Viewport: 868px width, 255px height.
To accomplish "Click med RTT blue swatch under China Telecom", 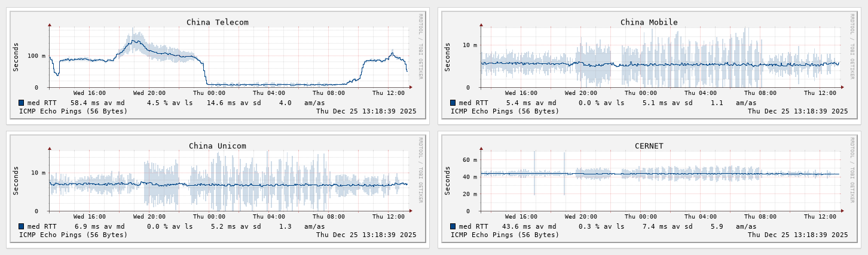I will point(22,103).
